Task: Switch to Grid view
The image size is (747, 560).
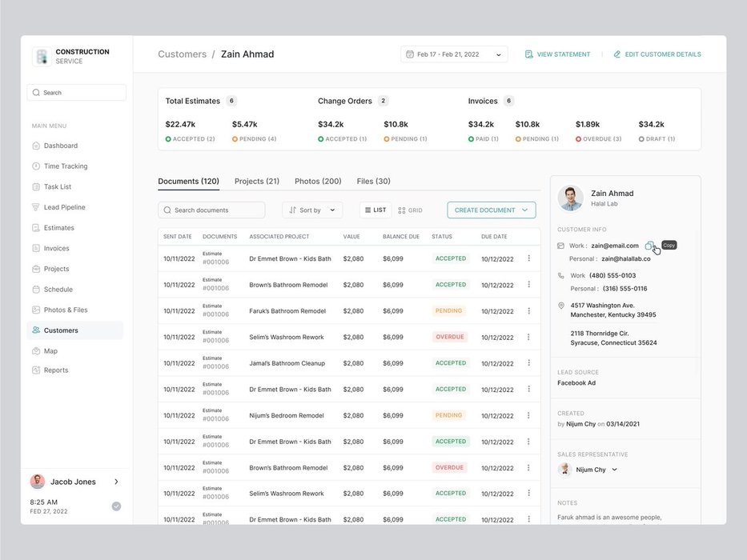Action: 410,210
